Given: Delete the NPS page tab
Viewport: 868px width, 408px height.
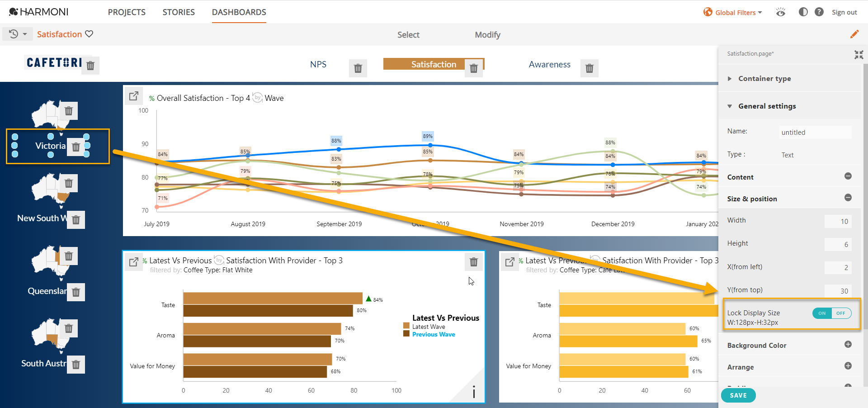Looking at the screenshot, I should (x=358, y=68).
